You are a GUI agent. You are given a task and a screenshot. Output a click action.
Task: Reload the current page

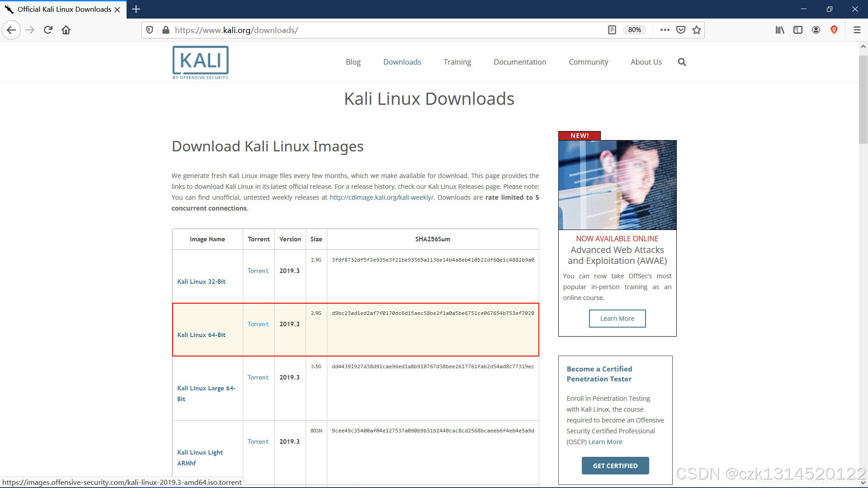pos(47,30)
